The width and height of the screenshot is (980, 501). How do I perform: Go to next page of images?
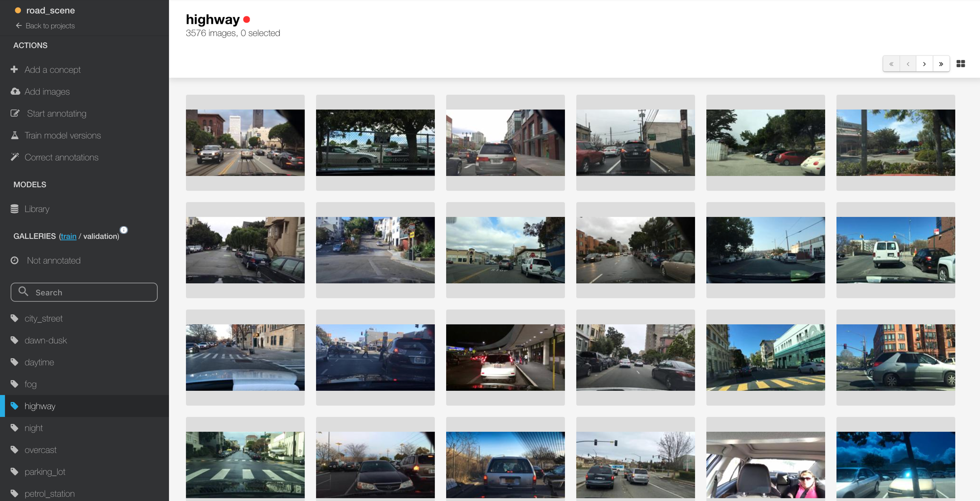(x=924, y=64)
